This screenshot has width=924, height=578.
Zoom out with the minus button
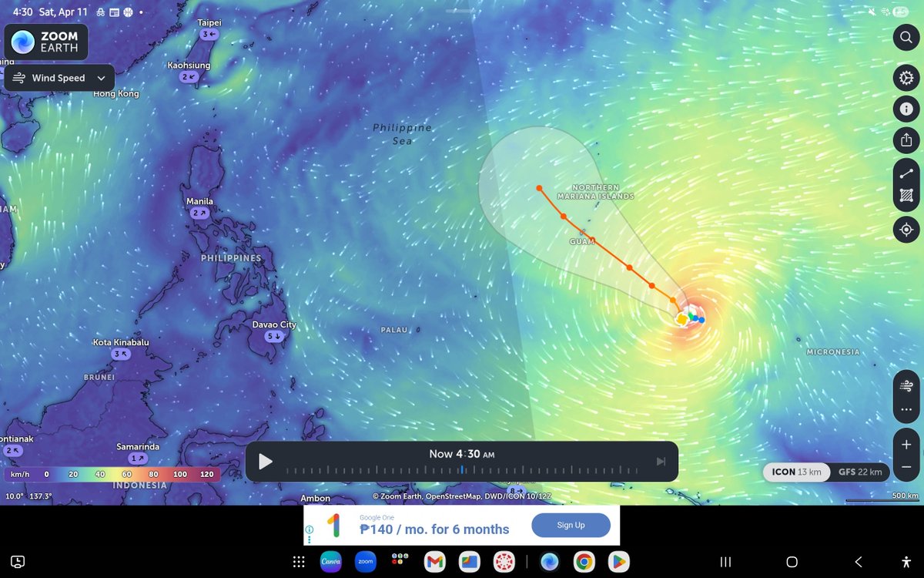pos(906,467)
